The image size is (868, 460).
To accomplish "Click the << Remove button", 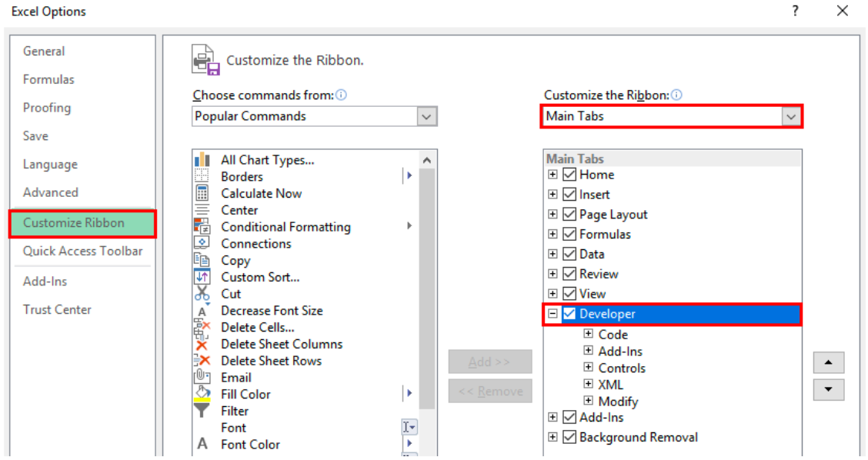I will coord(490,392).
